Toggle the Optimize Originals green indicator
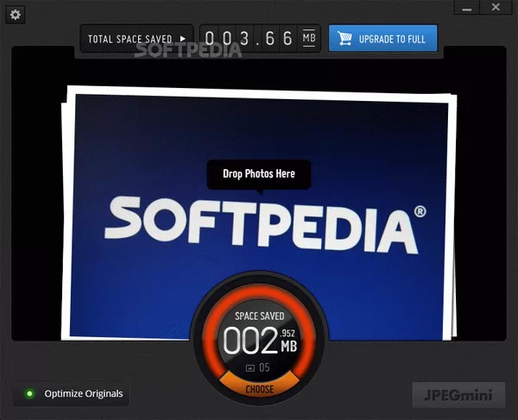The height and width of the screenshot is (420, 518). tap(29, 394)
